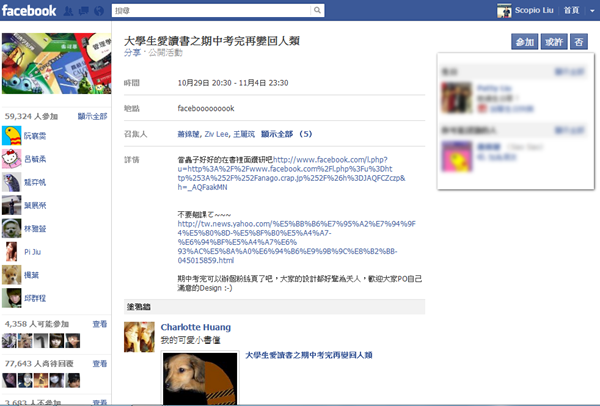
Task: Open Scopio Liu profile avatar
Action: click(x=504, y=10)
